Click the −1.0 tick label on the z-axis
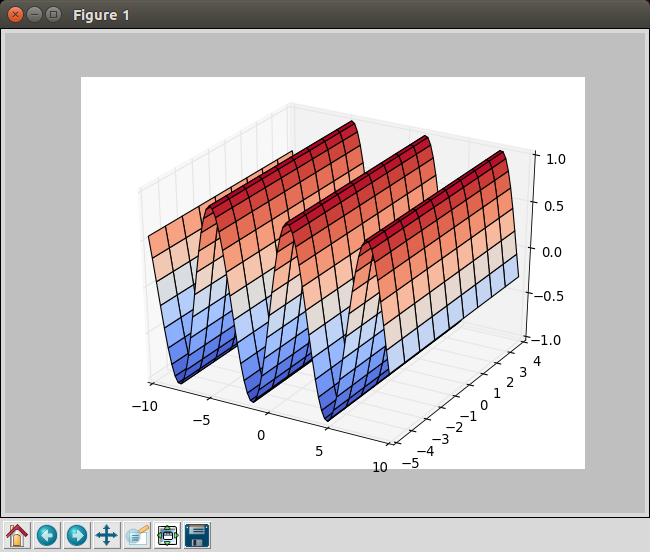This screenshot has height=552, width=650. click(546, 340)
